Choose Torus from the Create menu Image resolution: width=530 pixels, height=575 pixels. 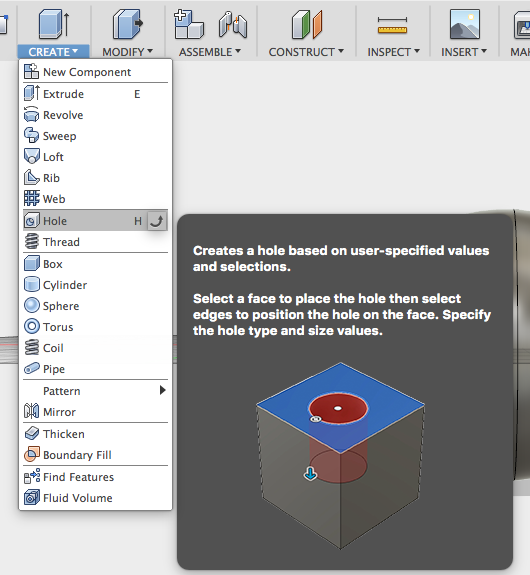coord(95,327)
